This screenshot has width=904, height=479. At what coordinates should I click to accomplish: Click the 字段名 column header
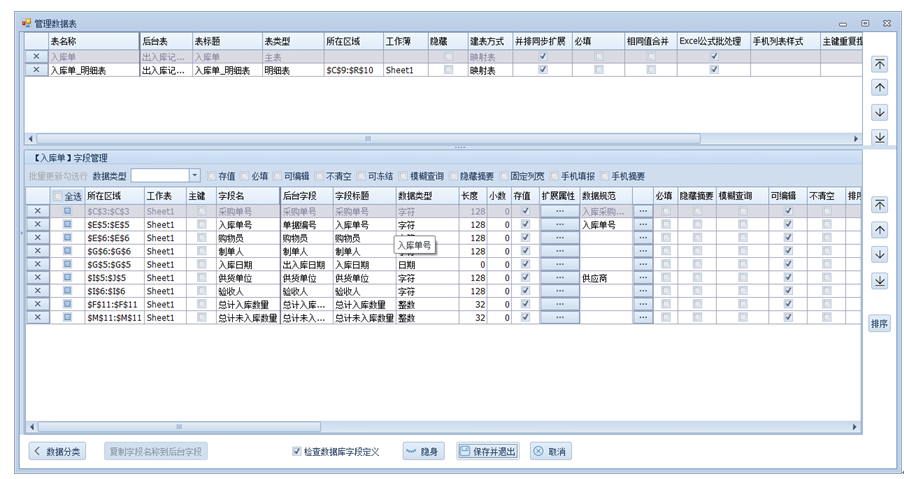246,196
